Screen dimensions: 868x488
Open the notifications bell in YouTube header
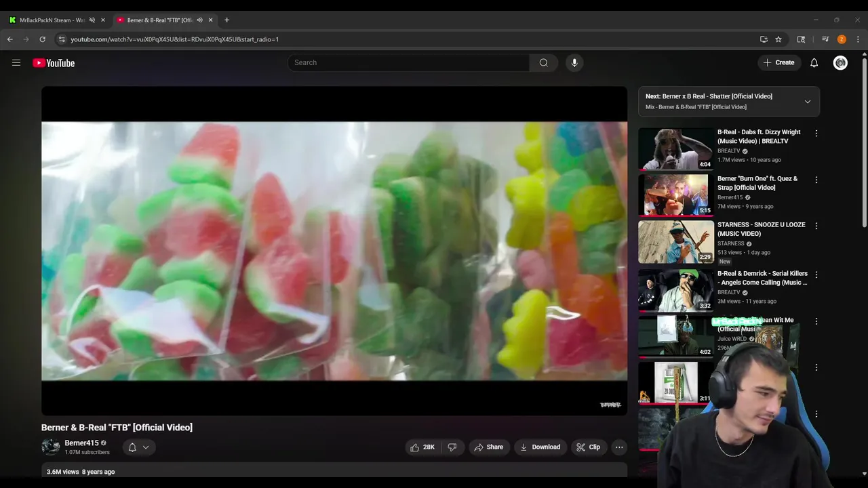click(814, 63)
